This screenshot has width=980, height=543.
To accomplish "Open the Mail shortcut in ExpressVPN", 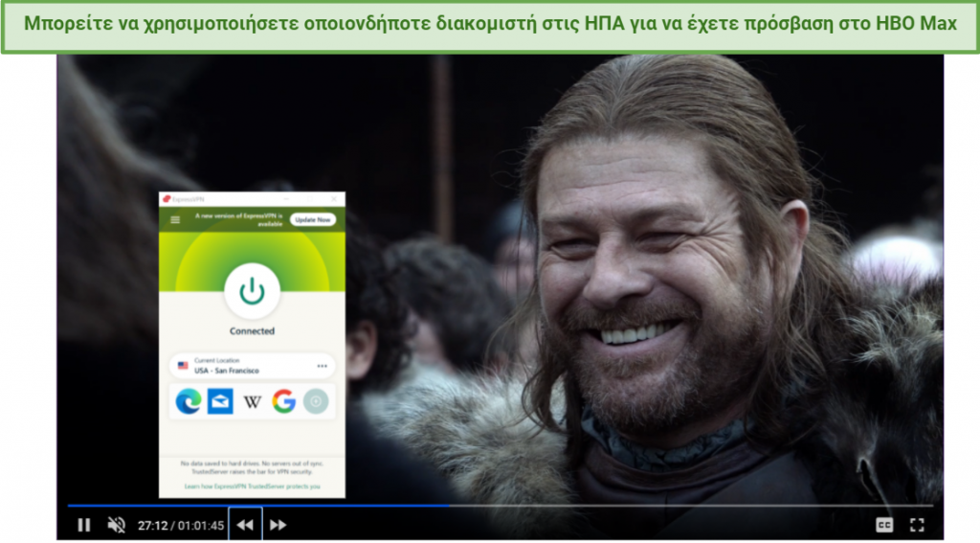I will (220, 401).
